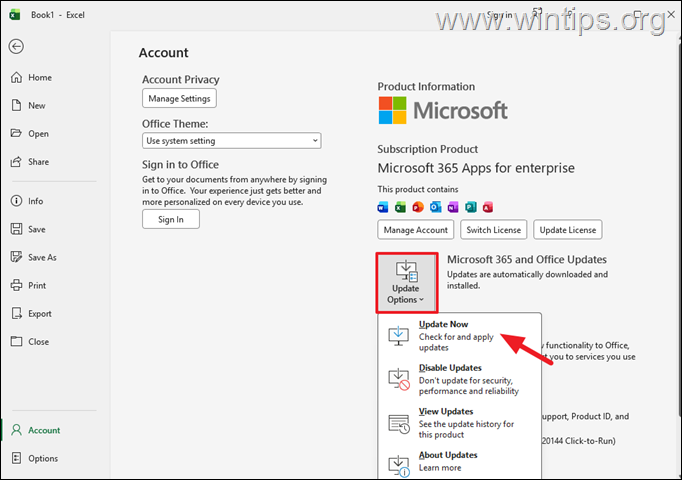Click the Info circle icon

tap(16, 200)
